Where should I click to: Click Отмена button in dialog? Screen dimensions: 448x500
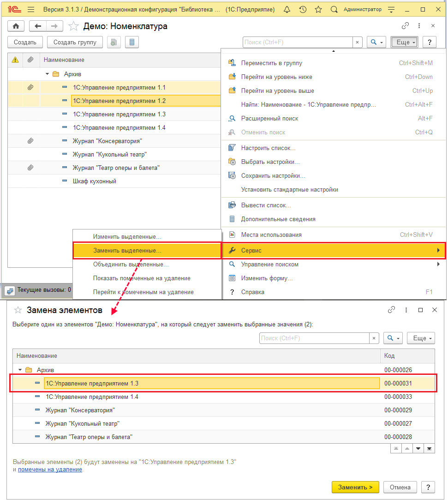[400, 487]
